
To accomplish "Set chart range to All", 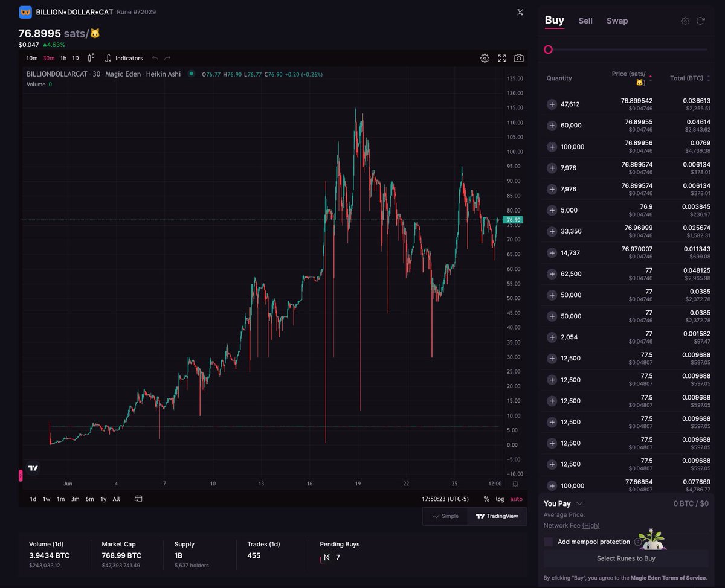I will pyautogui.click(x=116, y=499).
